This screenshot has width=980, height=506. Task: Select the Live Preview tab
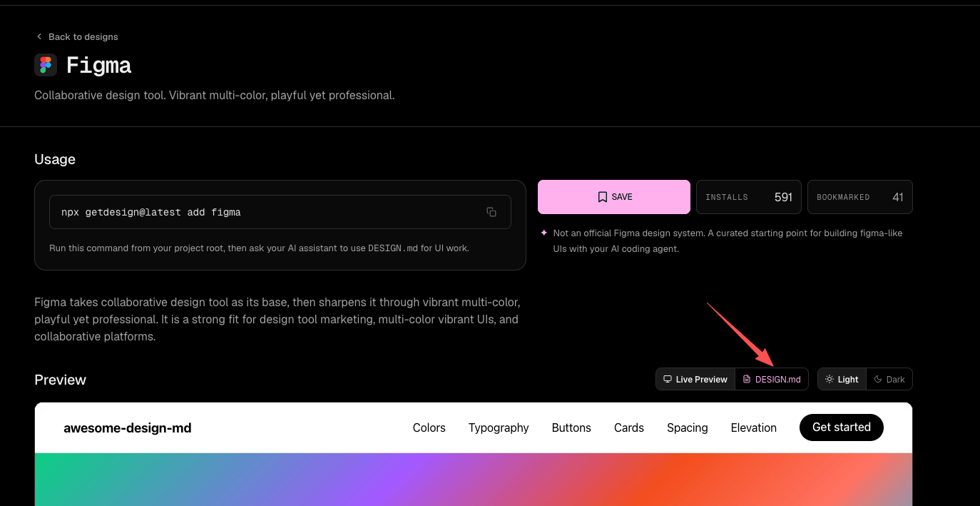coord(695,379)
